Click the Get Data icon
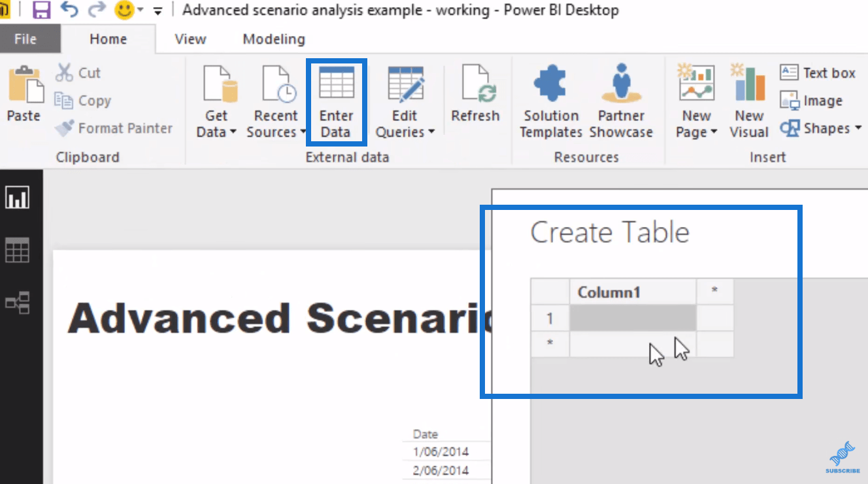The height and width of the screenshot is (484, 868). [x=220, y=84]
